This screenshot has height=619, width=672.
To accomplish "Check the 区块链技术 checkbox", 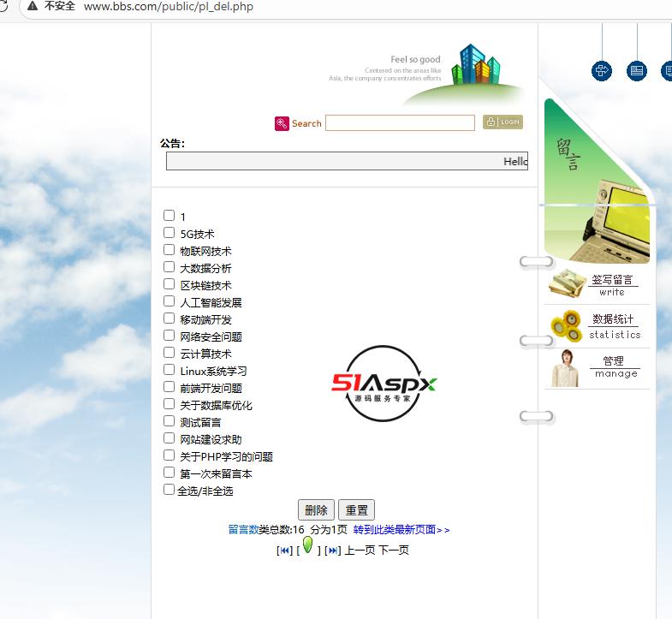I will 169,283.
